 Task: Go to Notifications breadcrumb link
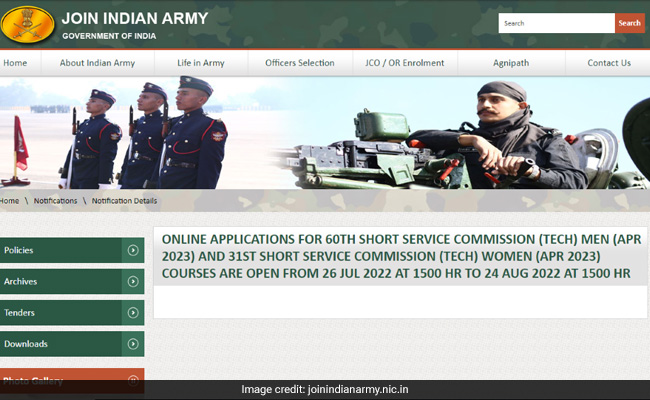pos(55,201)
